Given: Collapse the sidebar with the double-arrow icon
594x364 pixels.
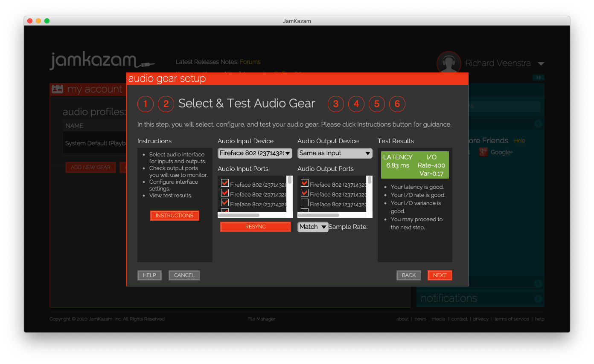Looking at the screenshot, I should click(539, 78).
